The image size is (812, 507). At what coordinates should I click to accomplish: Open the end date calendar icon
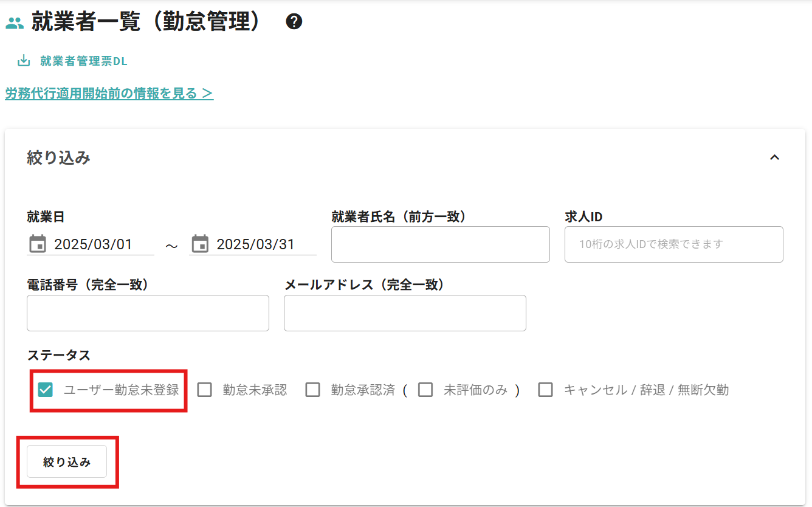tap(200, 244)
